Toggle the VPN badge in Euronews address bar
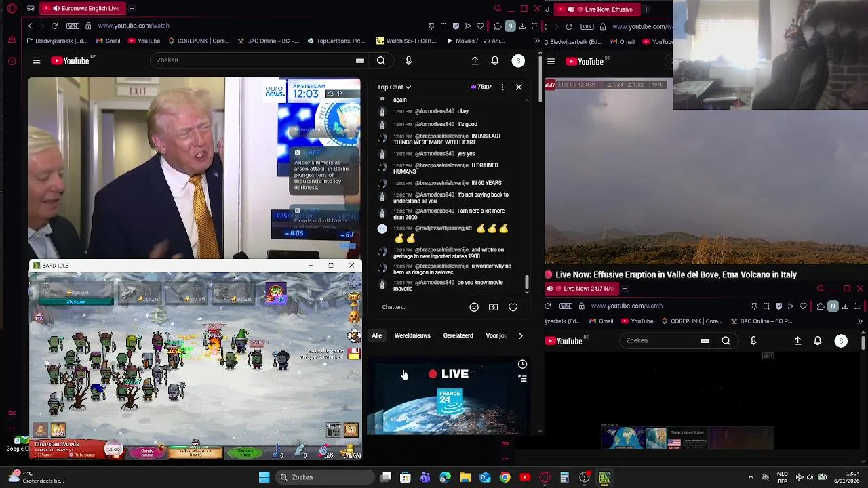Viewport: 868px width, 488px height. pos(73,26)
